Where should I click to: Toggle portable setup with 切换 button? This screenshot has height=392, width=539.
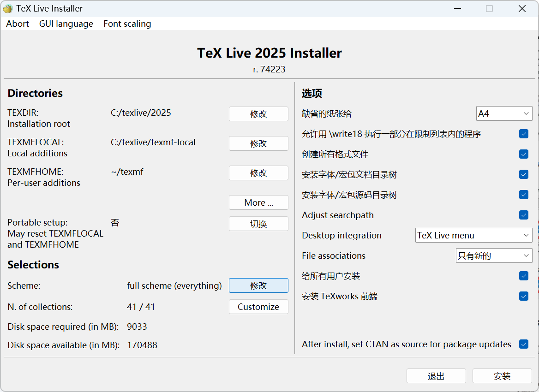(x=258, y=224)
